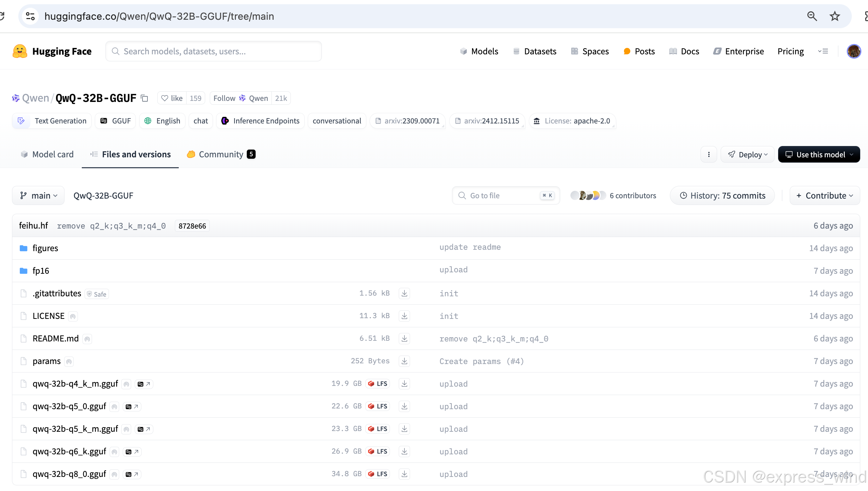The width and height of the screenshot is (868, 491).
Task: Click the zoom magnifier icon in address bar
Action: tap(812, 16)
